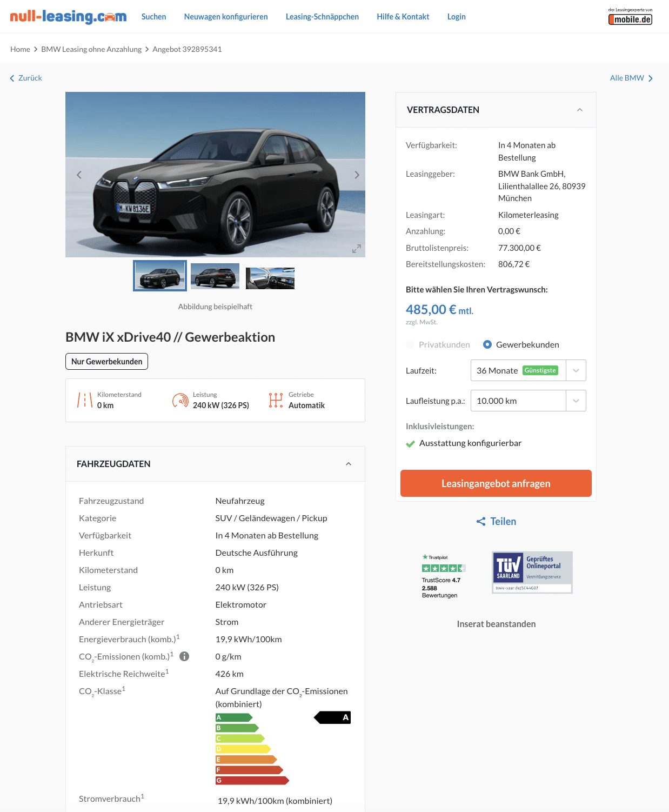Go back via the Zurück link
Image resolution: width=669 pixels, height=812 pixels.
click(x=26, y=78)
